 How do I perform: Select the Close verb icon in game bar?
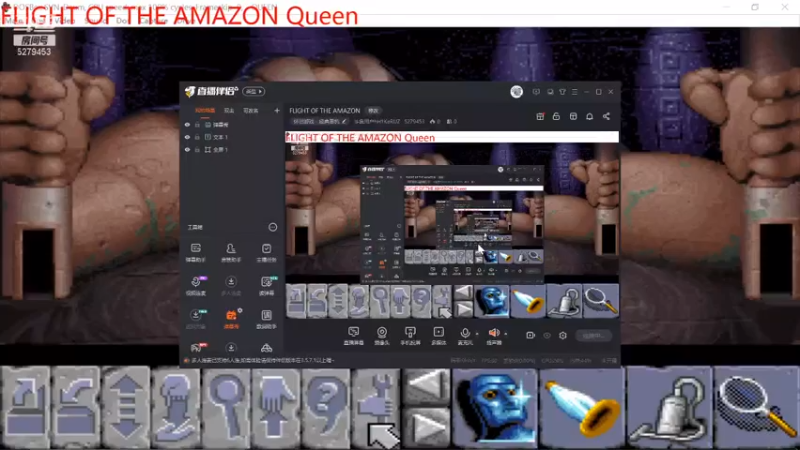(x=75, y=407)
